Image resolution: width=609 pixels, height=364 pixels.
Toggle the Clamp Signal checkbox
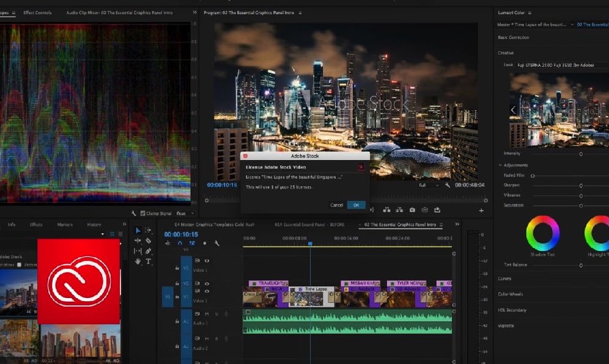click(x=143, y=213)
